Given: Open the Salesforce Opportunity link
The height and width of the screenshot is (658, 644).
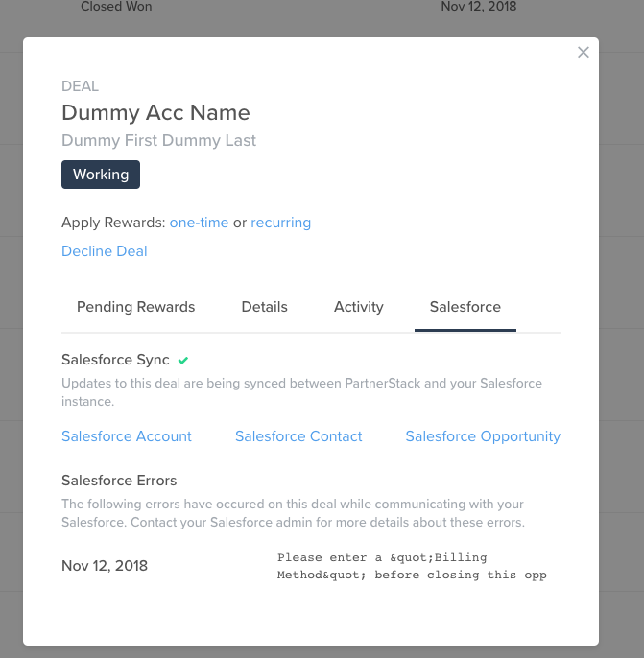Looking at the screenshot, I should (483, 436).
